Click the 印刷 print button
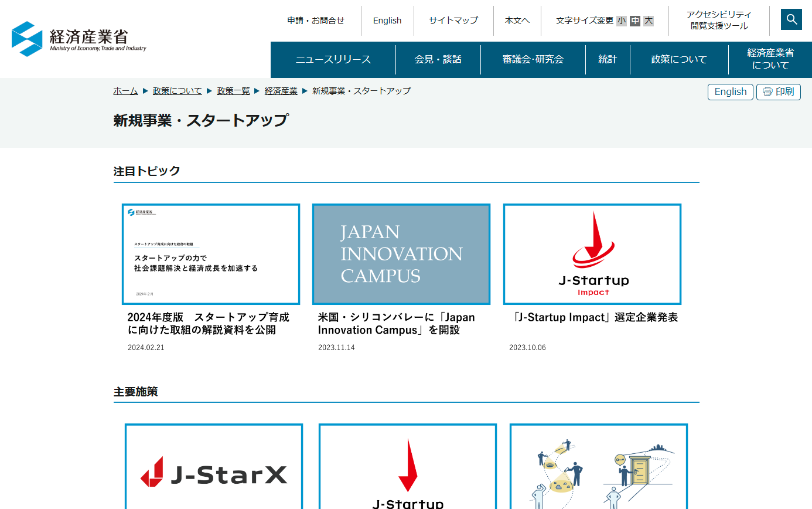The height and width of the screenshot is (509, 812). (779, 92)
